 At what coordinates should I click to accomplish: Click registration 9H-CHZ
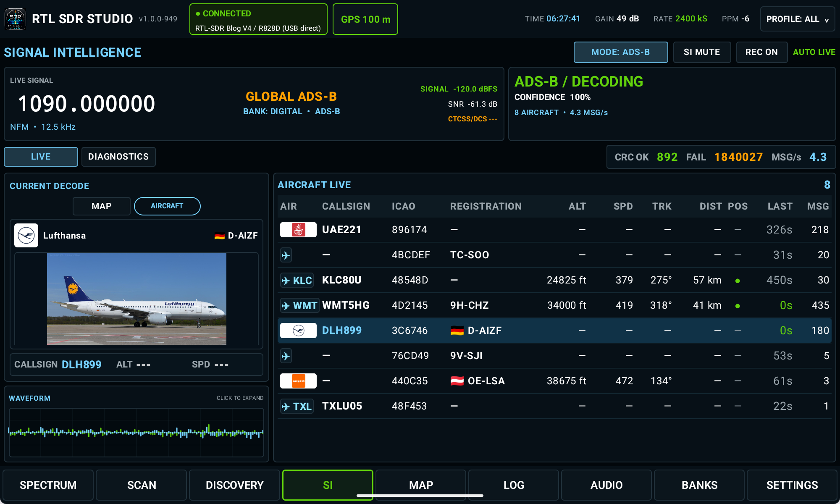click(470, 305)
